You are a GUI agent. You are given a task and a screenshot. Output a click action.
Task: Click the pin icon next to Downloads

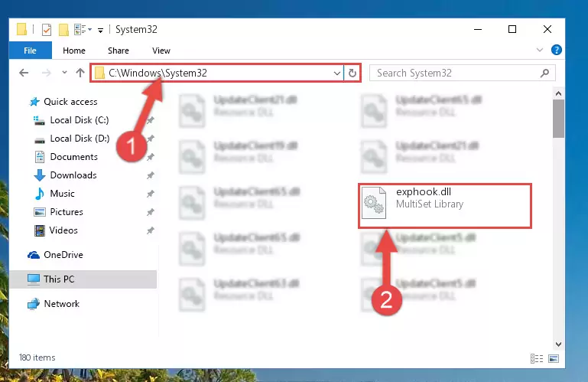point(151,175)
